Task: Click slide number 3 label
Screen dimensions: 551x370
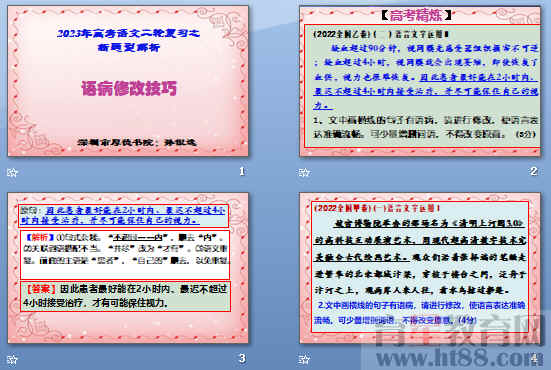Action: [242, 358]
